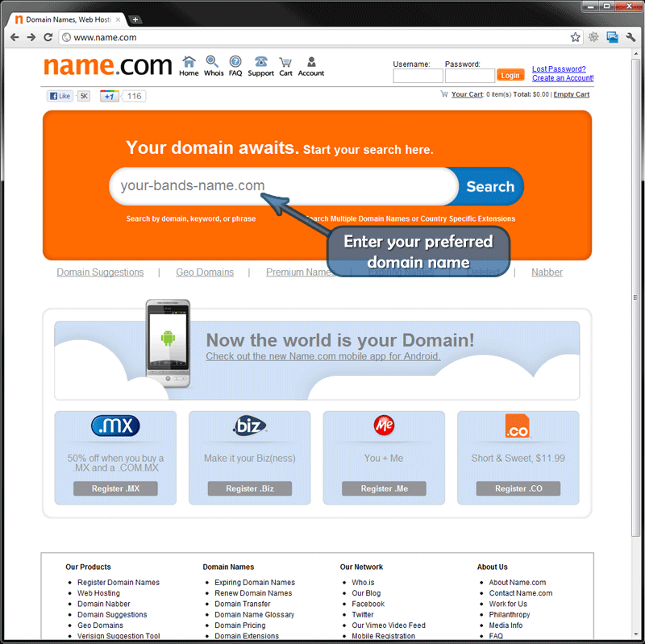Click the Register .CO button
The width and height of the screenshot is (645, 644).
(518, 488)
